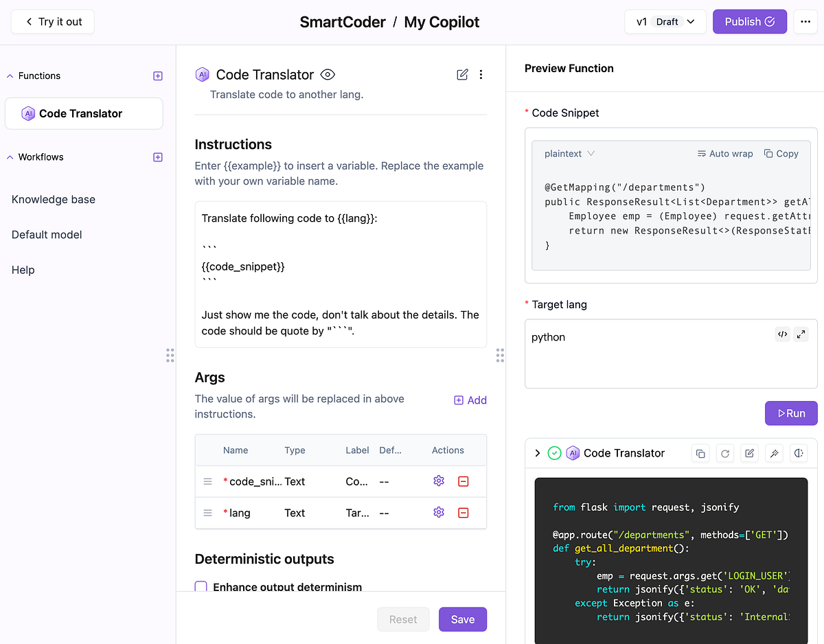Publish the My Copilot project

[x=749, y=21]
